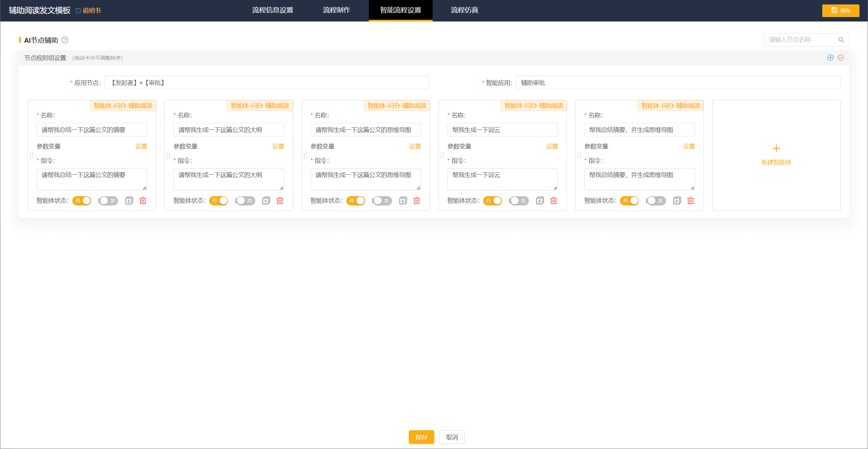The width and height of the screenshot is (868, 449).
Task: Click the blue plus icon to add rule group
Action: coord(830,58)
